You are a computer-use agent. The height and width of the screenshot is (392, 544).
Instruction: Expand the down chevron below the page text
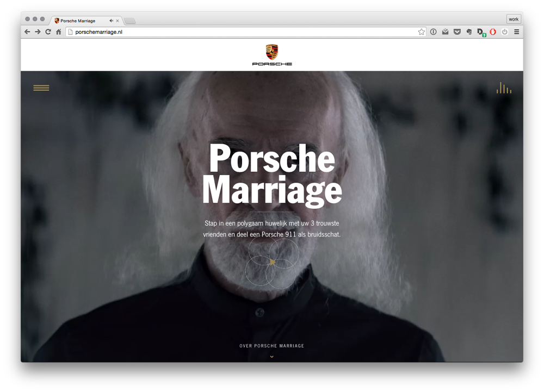pyautogui.click(x=271, y=356)
